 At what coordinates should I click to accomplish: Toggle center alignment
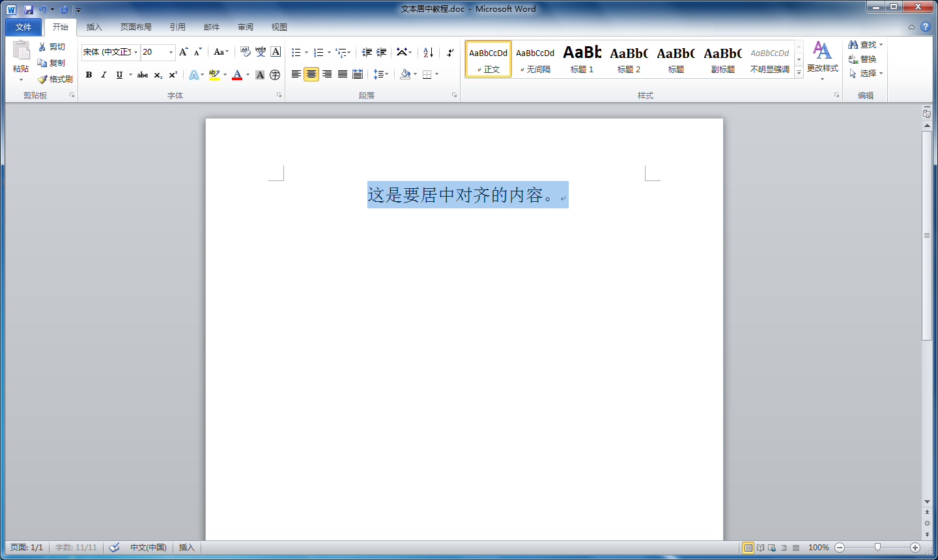coord(311,74)
